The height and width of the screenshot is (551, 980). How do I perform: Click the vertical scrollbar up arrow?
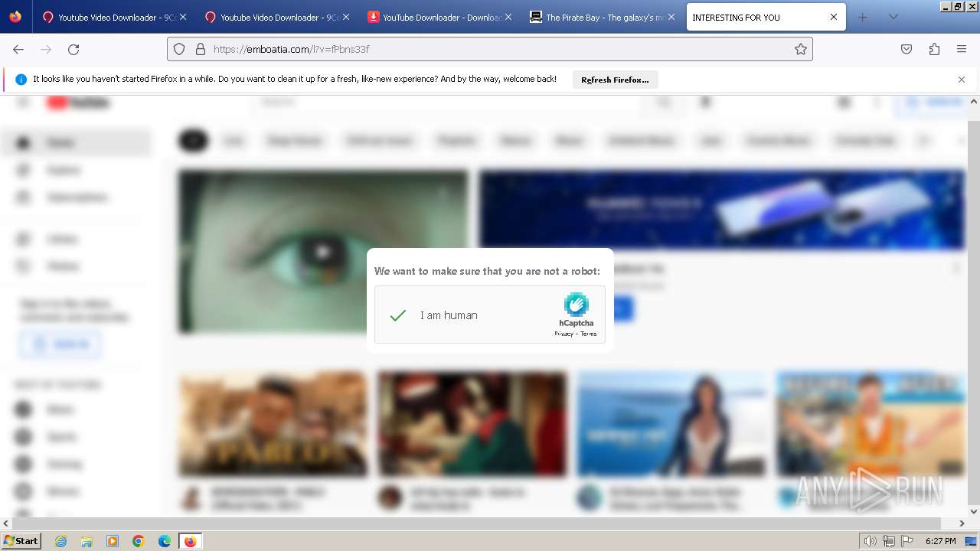point(974,102)
